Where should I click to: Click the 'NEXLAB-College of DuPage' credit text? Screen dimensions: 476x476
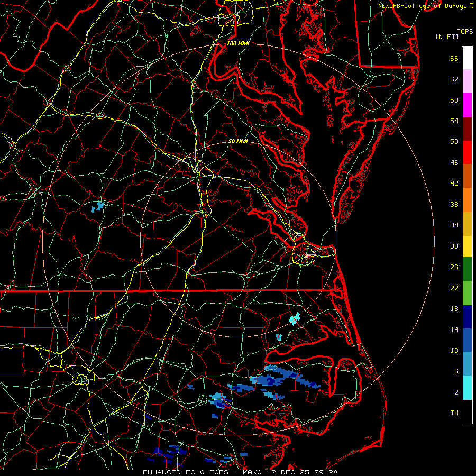coord(422,6)
